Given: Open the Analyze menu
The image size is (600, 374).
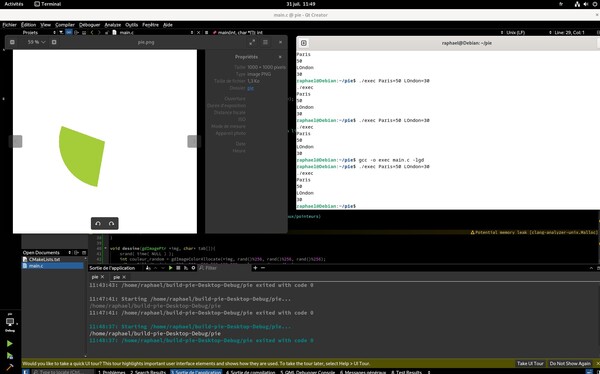Looking at the screenshot, I should (x=112, y=25).
